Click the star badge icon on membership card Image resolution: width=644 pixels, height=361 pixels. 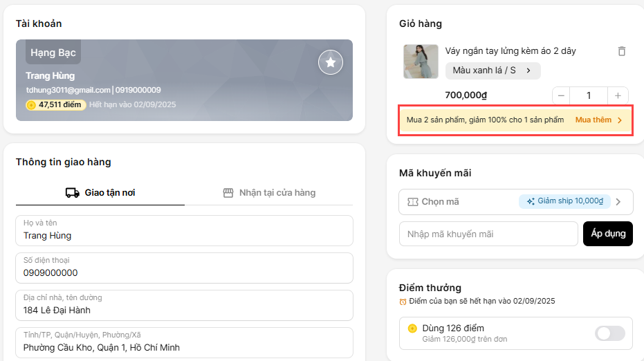coord(330,62)
